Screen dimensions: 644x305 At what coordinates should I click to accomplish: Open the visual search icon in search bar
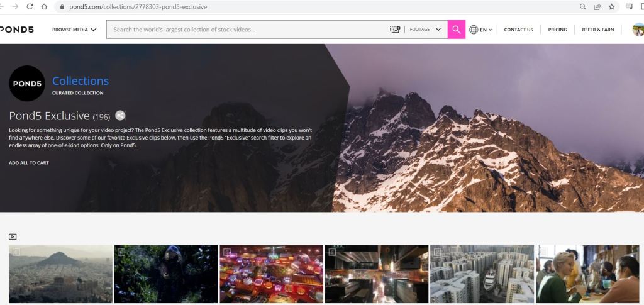[x=395, y=30]
